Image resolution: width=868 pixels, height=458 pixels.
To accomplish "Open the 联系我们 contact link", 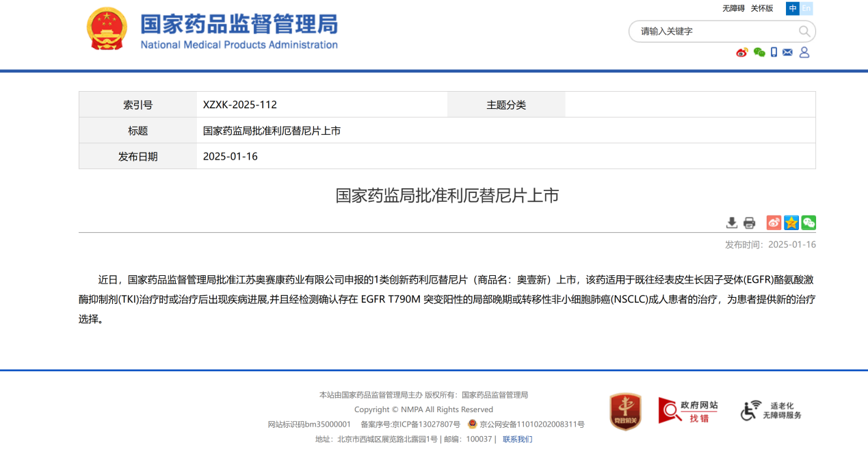I will coord(517,439).
